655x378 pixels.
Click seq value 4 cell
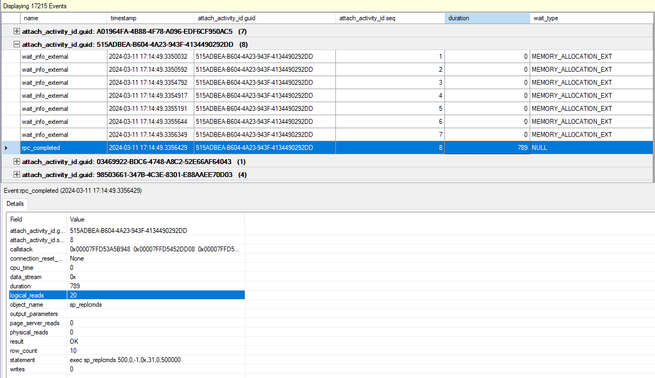coord(390,96)
